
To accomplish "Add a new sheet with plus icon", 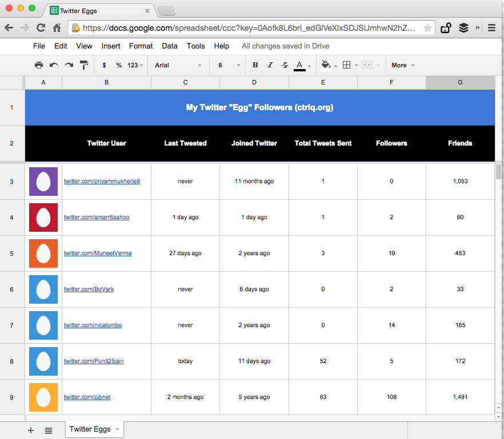I will pyautogui.click(x=31, y=430).
